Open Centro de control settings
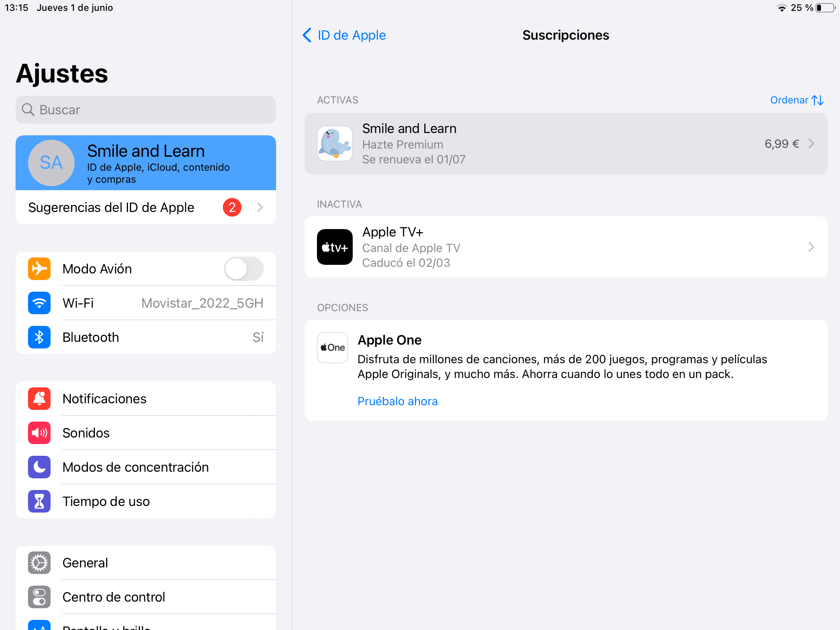Screen dimensions: 840x630 pyautogui.click(x=146, y=597)
